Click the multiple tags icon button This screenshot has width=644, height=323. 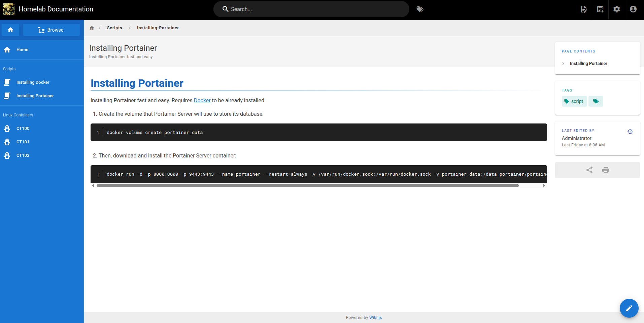(x=596, y=101)
